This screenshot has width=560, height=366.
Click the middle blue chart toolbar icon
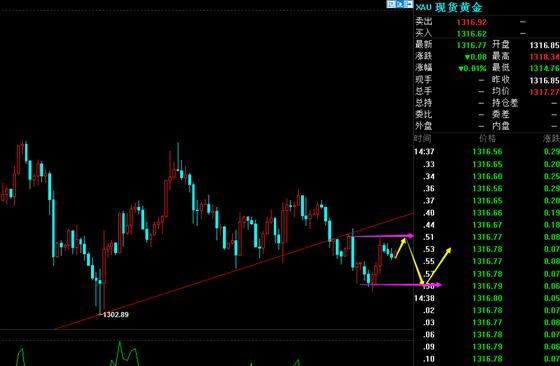point(400,4)
